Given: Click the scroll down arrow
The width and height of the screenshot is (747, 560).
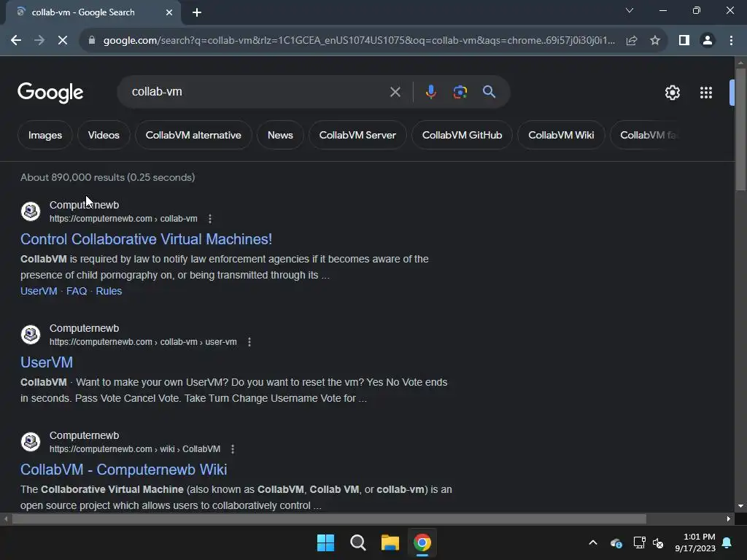Looking at the screenshot, I should tap(740, 506).
